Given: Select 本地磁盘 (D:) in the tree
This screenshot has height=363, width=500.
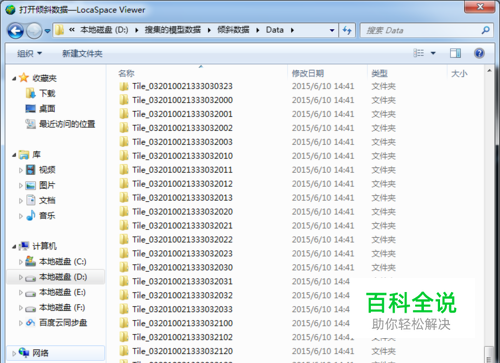Looking at the screenshot, I should (63, 277).
